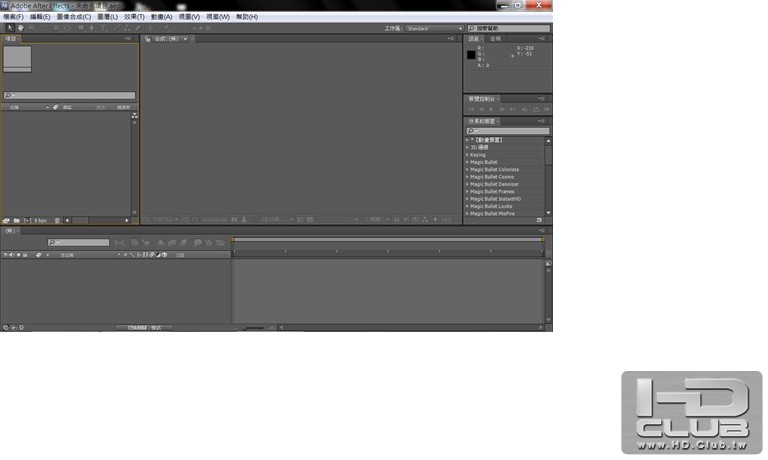The width and height of the screenshot is (768, 460).
Task: Toggle audio mute in Preview panel
Action: tap(525, 109)
